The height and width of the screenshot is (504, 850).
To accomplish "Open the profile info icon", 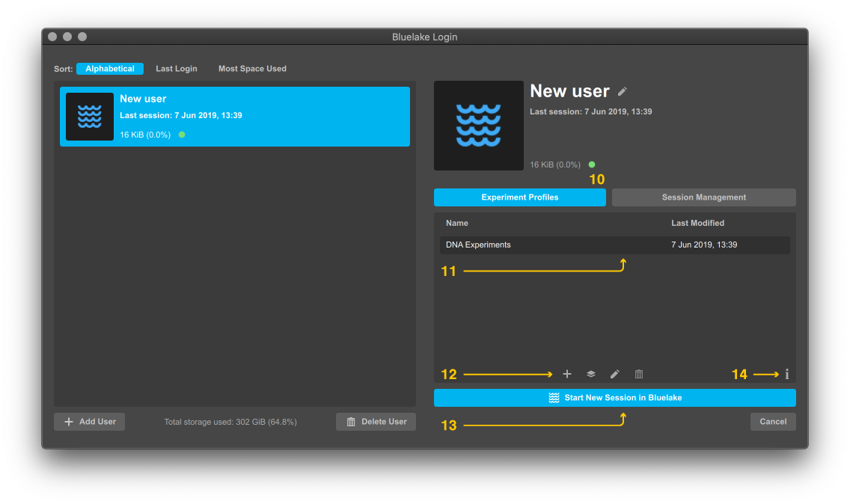I will (787, 374).
